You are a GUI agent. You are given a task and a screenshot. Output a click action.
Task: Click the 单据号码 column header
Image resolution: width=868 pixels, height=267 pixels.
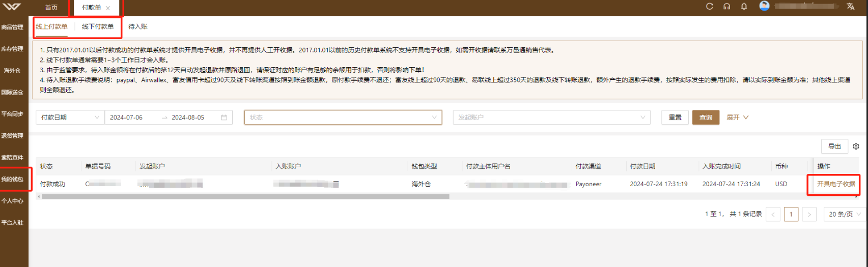pos(98,166)
